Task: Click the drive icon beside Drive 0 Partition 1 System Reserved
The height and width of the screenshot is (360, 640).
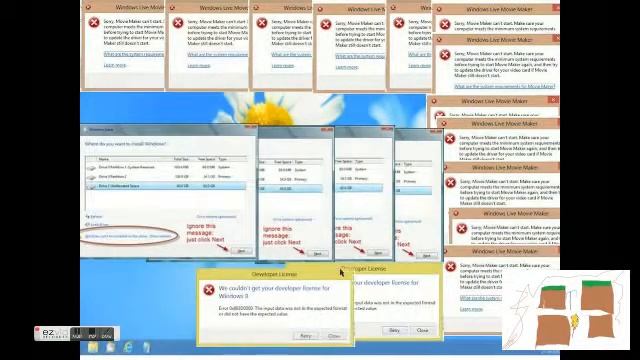Action: pyautogui.click(x=91, y=168)
